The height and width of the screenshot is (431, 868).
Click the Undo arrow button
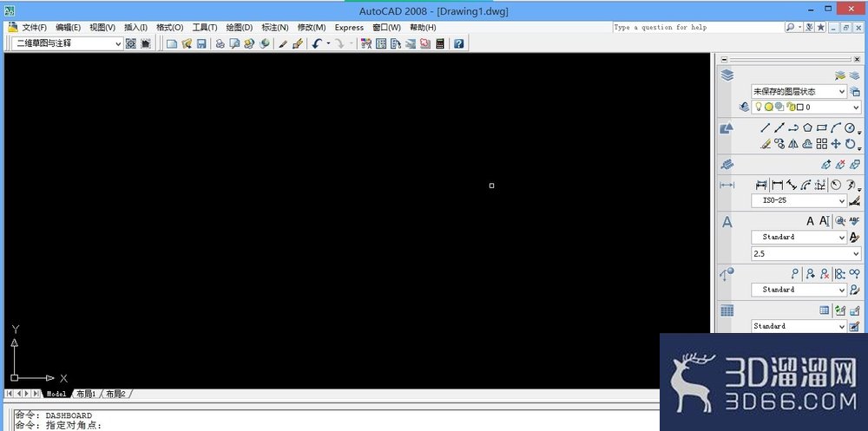point(316,43)
